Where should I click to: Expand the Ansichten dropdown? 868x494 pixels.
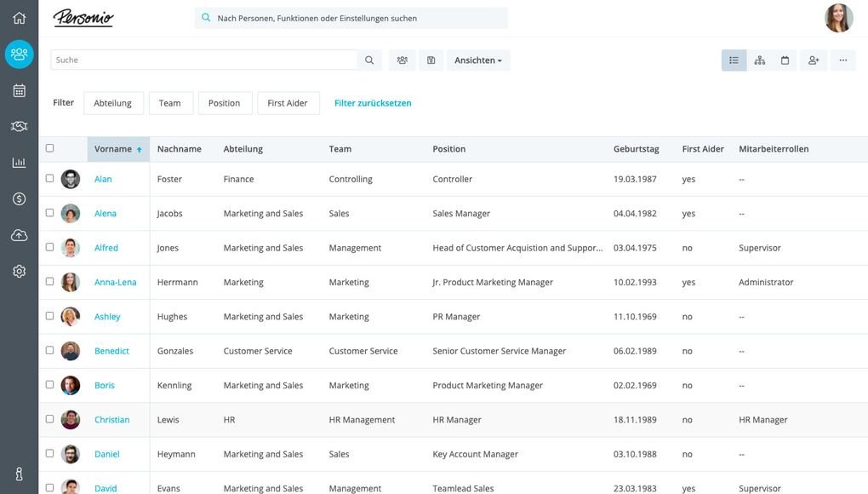477,60
